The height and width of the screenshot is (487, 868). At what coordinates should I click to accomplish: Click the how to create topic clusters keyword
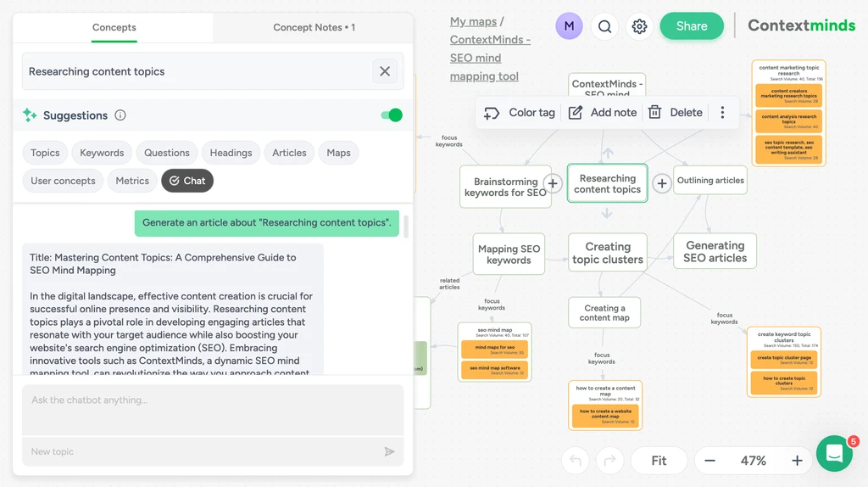784,383
